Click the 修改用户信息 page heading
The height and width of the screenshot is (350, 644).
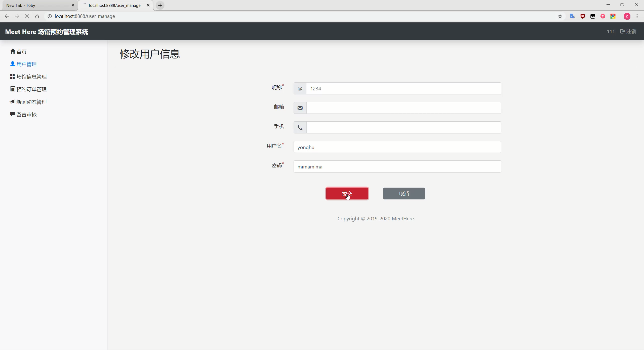coord(150,54)
